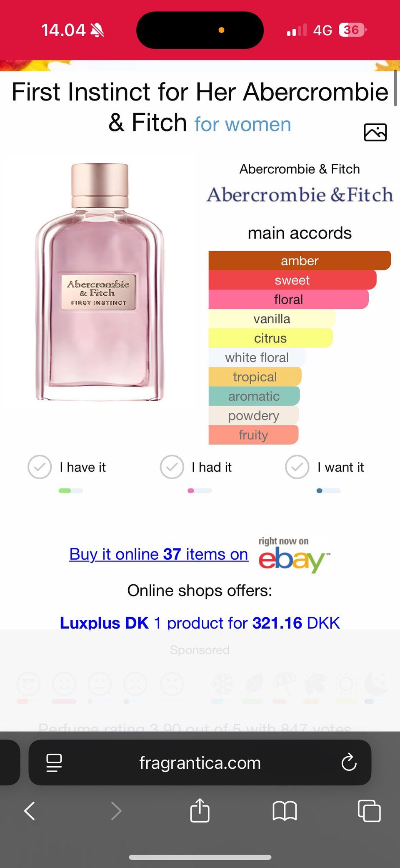Image resolution: width=400 pixels, height=868 pixels.
Task: Open the photo gallery image icon
Action: click(375, 133)
